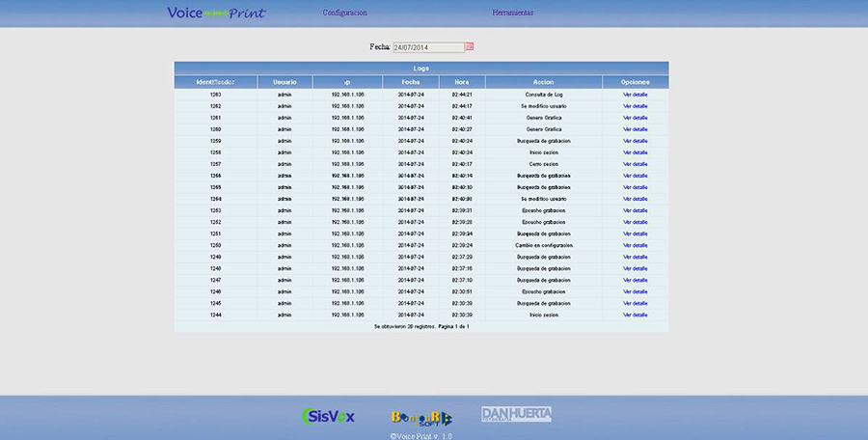Click the Voice Print logo
This screenshot has height=440, width=868.
[216, 14]
